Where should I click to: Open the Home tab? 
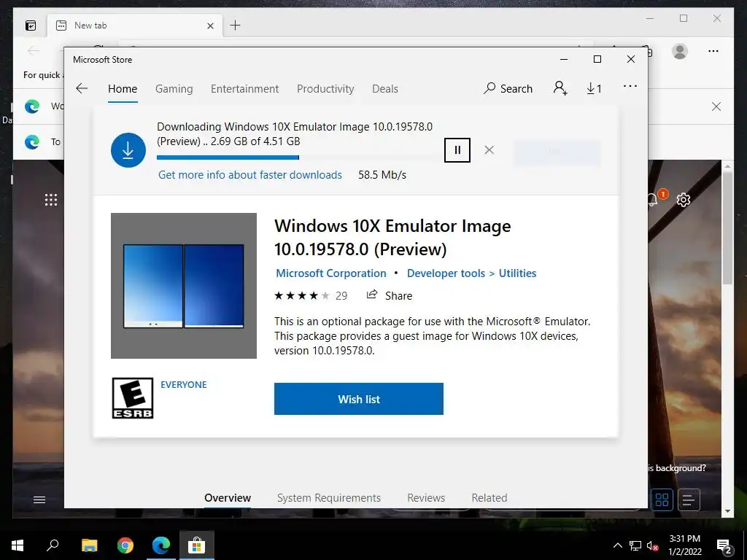click(x=123, y=89)
